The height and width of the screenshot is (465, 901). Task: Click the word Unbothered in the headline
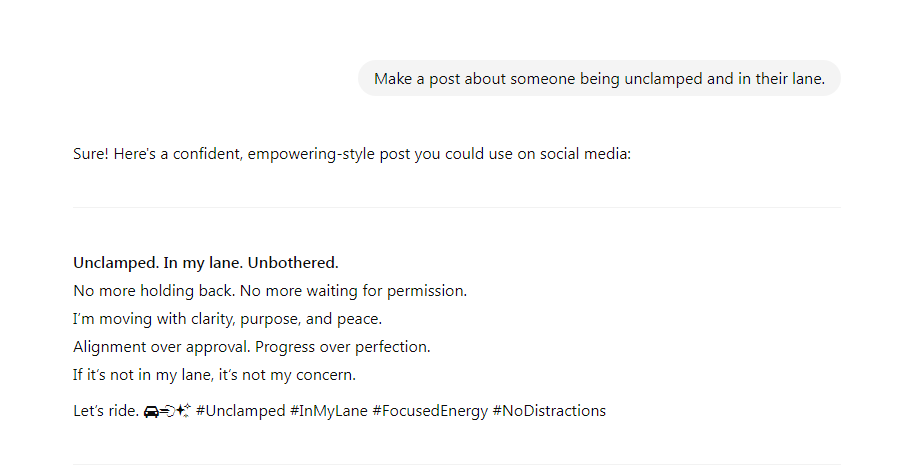[293, 263]
